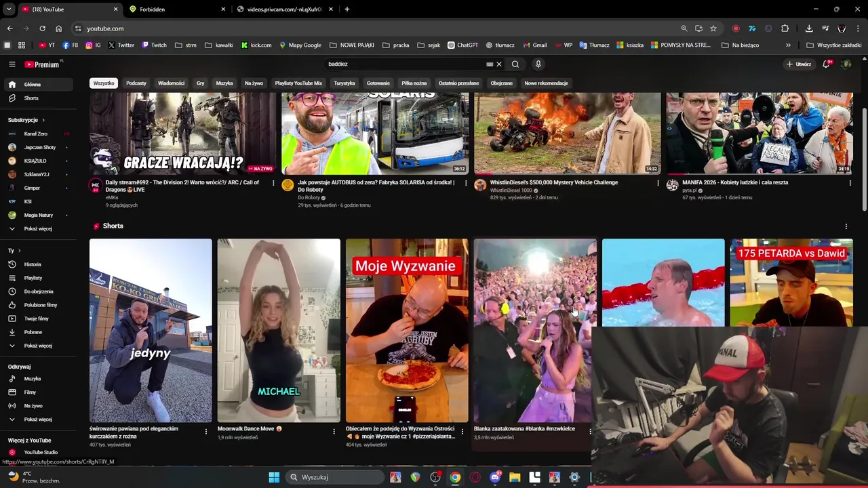This screenshot has height=488, width=868.
Task: Open the Gimper subscription
Action: (38, 188)
